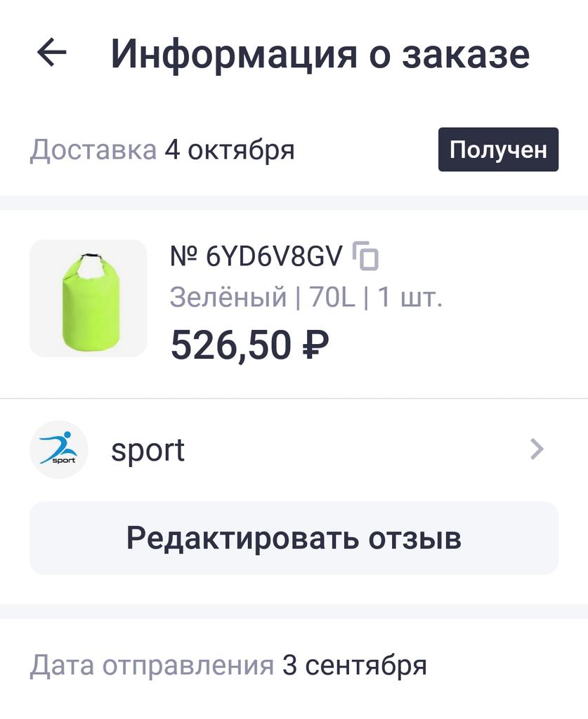Copy order number 6YD6V8GV with copy icon
Image resolution: width=588 pixels, height=719 pixels.
(365, 256)
